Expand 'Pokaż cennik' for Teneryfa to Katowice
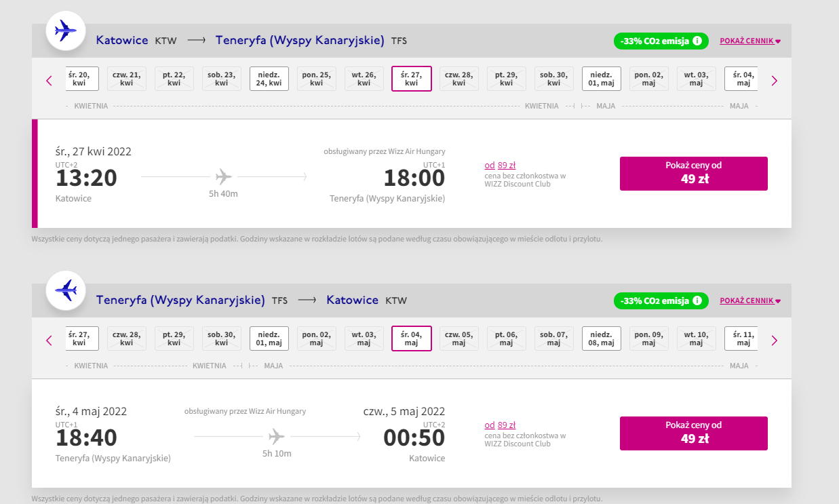 (x=750, y=301)
